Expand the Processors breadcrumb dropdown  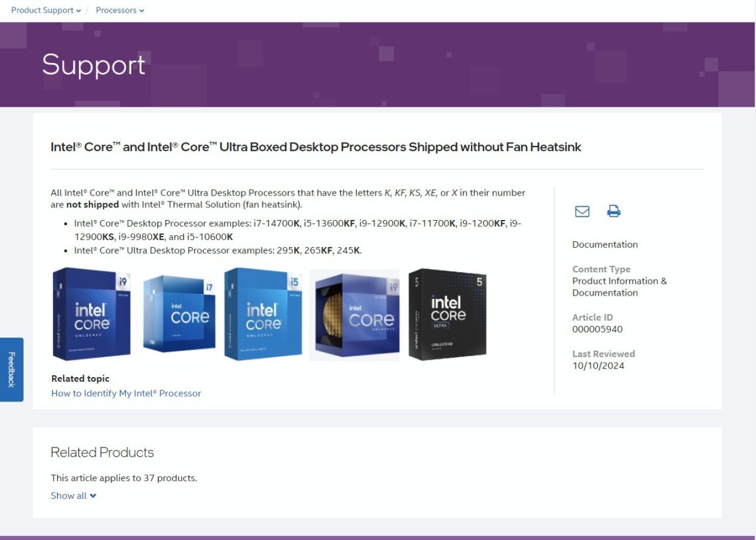click(119, 10)
